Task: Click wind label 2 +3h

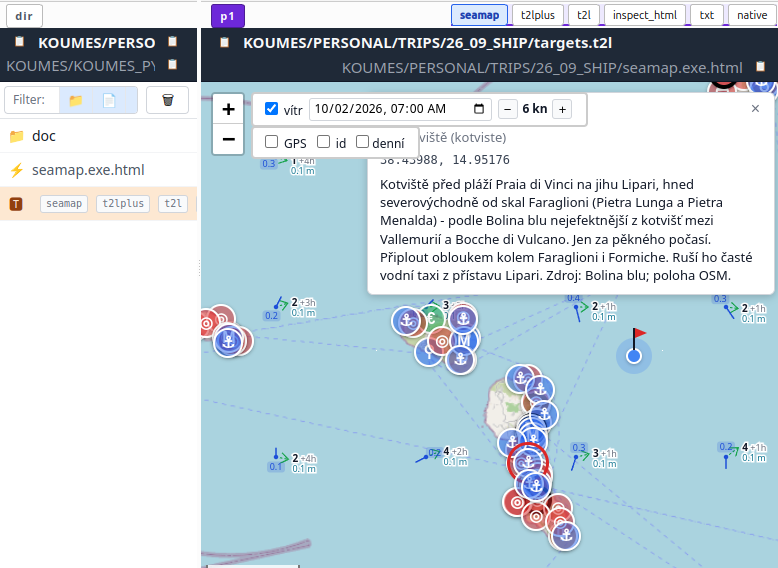Action: point(303,302)
